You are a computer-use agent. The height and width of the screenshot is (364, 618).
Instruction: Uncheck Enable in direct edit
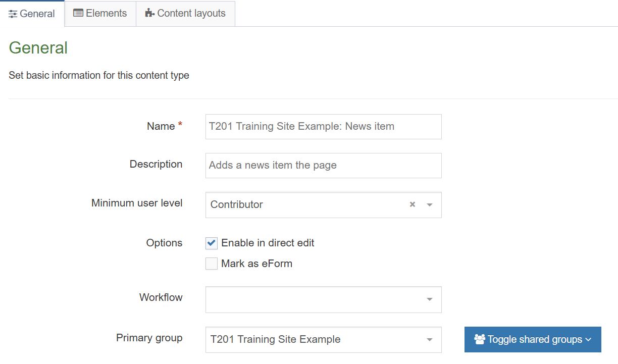click(x=211, y=243)
